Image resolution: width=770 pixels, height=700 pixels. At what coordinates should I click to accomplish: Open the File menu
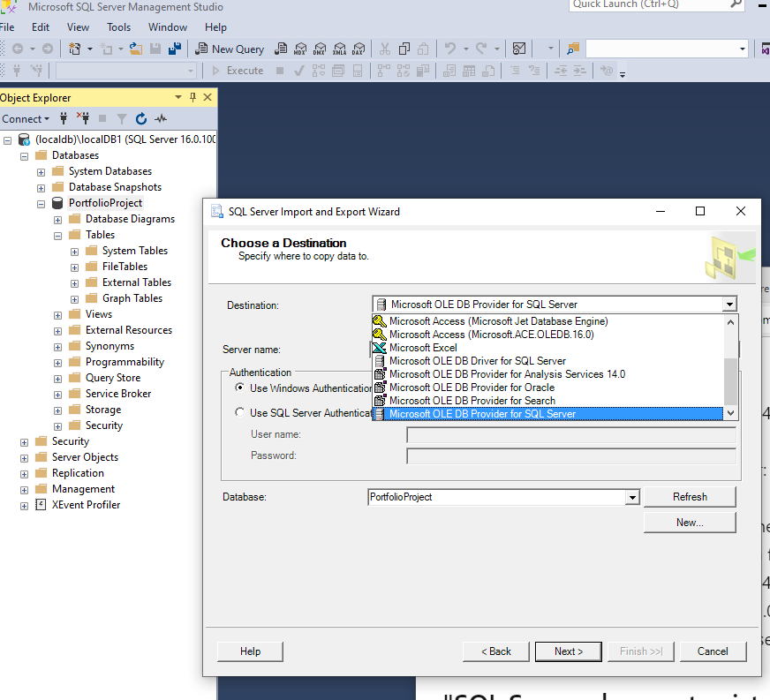[x=7, y=27]
